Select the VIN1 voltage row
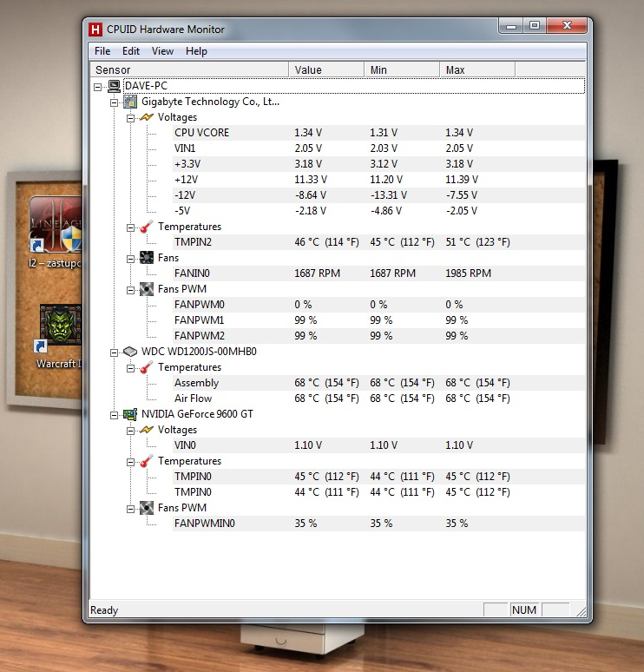Image resolution: width=644 pixels, height=672 pixels. click(378, 148)
